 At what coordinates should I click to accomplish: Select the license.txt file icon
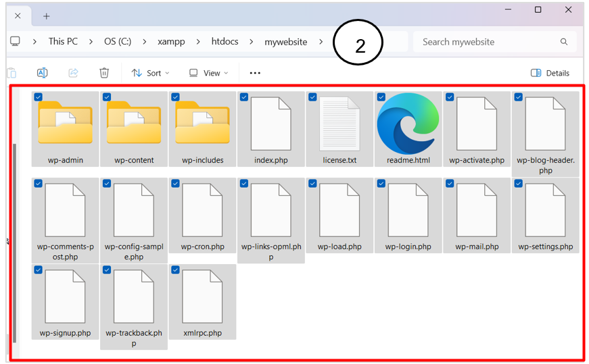(339, 124)
